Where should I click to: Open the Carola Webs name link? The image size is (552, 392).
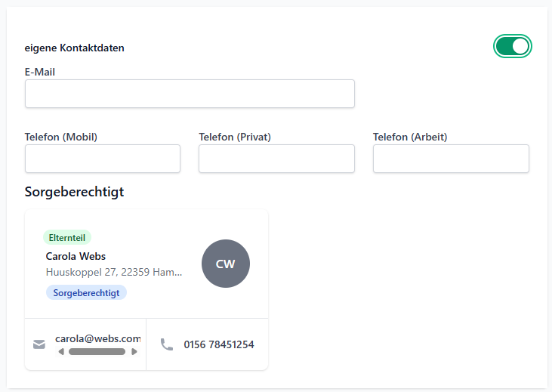click(76, 256)
